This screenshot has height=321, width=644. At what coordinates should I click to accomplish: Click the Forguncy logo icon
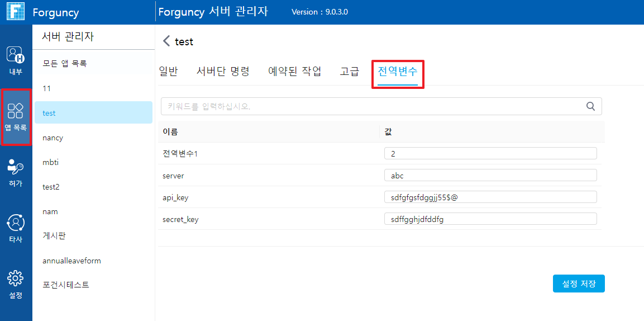16,12
